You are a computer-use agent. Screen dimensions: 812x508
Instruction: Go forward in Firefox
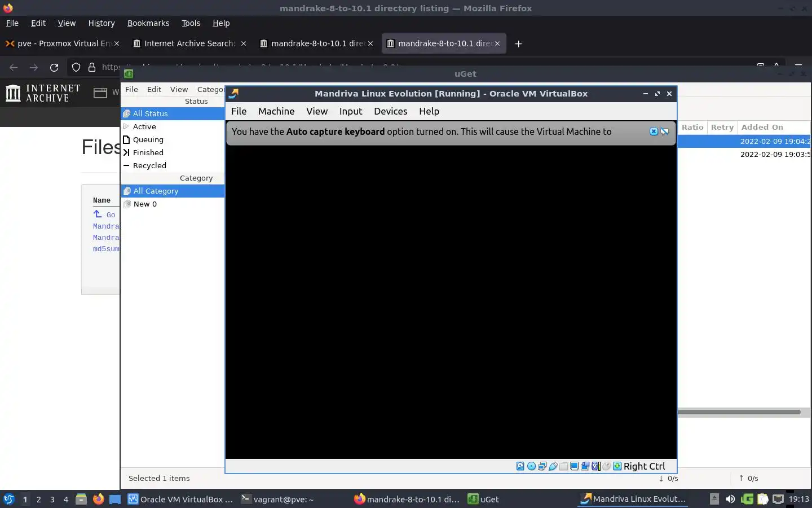34,67
